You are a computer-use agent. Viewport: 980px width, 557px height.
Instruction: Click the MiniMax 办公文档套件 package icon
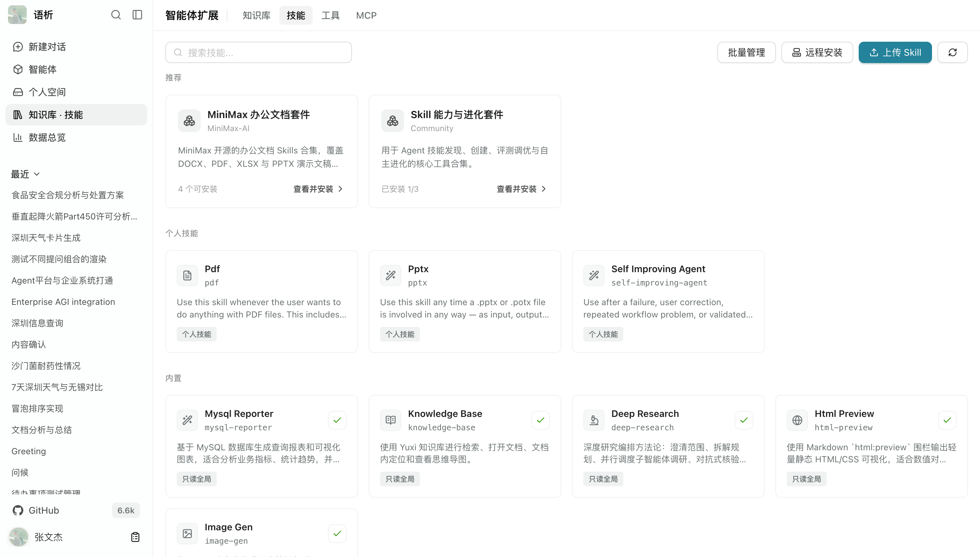click(x=189, y=121)
